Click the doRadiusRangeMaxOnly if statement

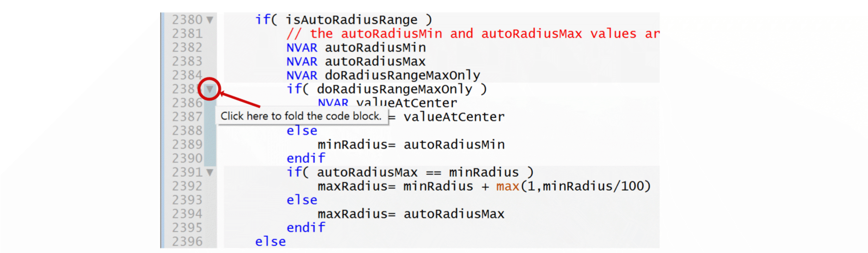pyautogui.click(x=386, y=89)
